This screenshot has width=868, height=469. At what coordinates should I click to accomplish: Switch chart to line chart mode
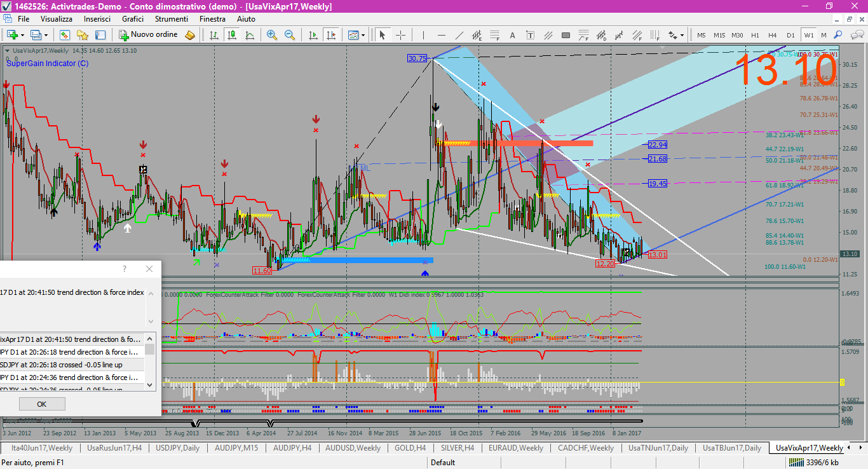click(x=250, y=35)
